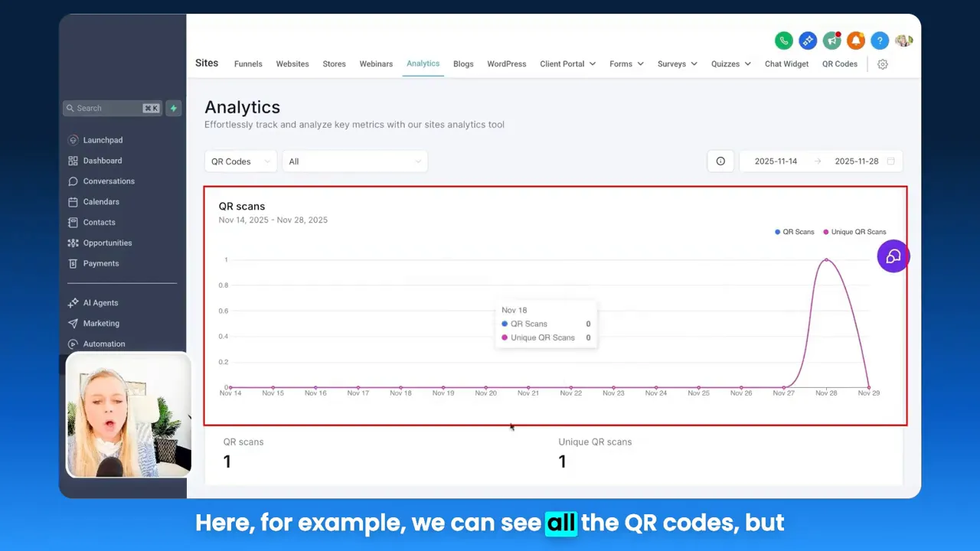The image size is (980, 551).
Task: Open the blue AI sparkle assistant icon
Action: 808,41
